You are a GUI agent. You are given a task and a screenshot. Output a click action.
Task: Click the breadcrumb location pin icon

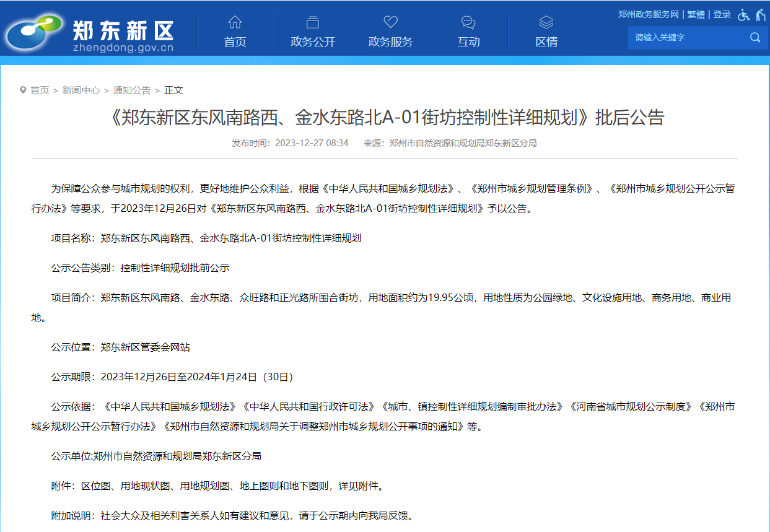[x=23, y=90]
